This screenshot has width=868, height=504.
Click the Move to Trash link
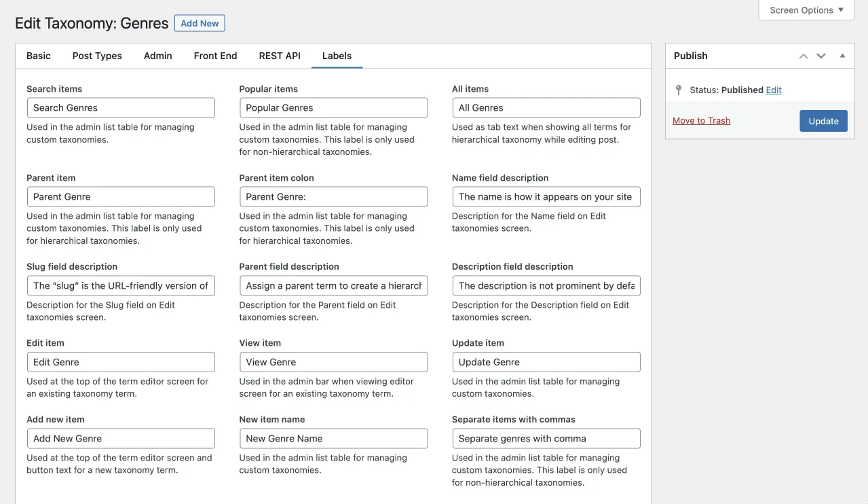pos(702,121)
